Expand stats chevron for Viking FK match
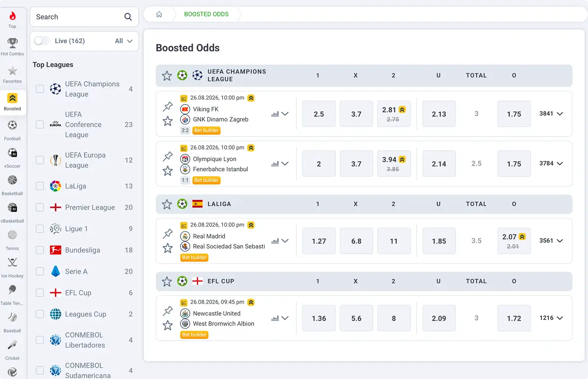Image resolution: width=588 pixels, height=379 pixels. 285,114
